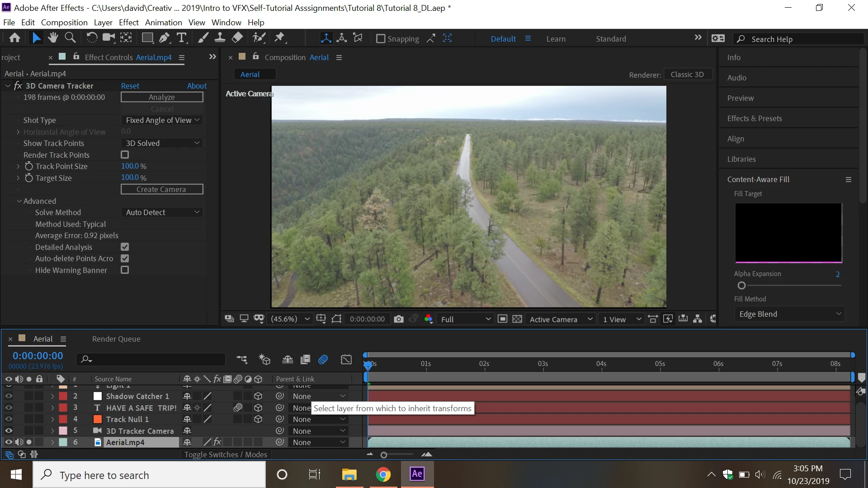Switch to the Render Queue tab
Screen dimensions: 868x488
(116, 339)
